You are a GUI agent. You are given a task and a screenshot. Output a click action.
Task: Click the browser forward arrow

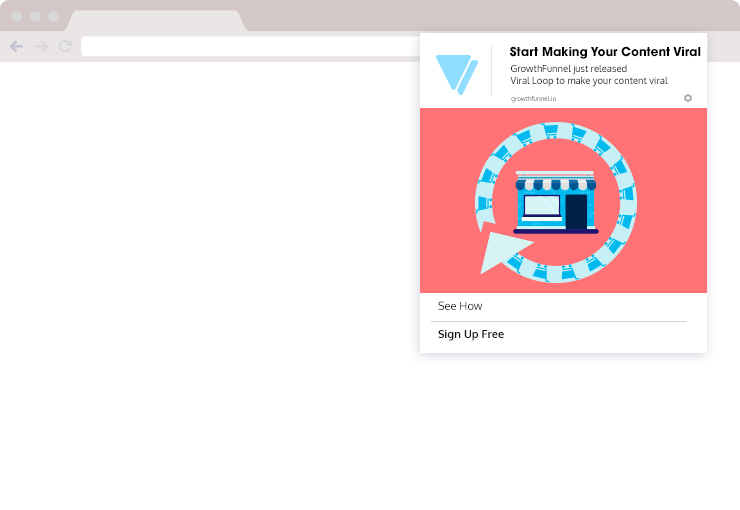coord(41,46)
